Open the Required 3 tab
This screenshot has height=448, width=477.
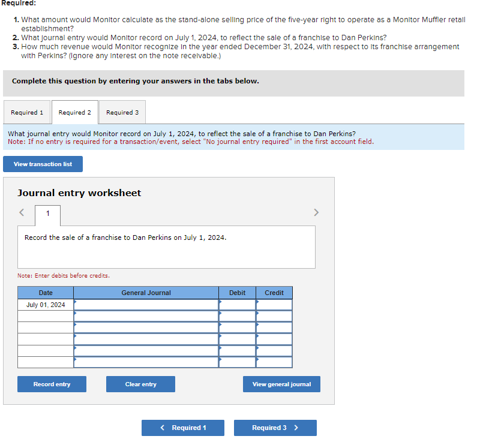pyautogui.click(x=122, y=112)
